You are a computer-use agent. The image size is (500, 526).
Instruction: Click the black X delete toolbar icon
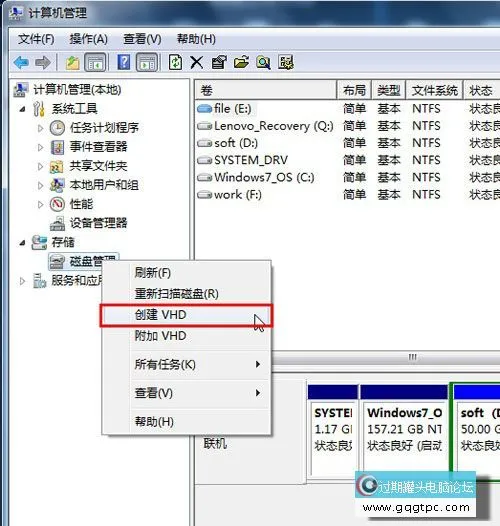tap(197, 62)
